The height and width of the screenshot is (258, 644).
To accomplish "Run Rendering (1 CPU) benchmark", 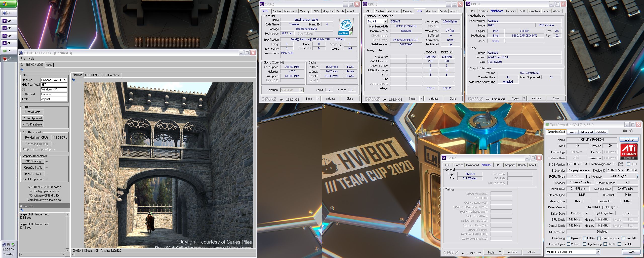I will tap(36, 138).
